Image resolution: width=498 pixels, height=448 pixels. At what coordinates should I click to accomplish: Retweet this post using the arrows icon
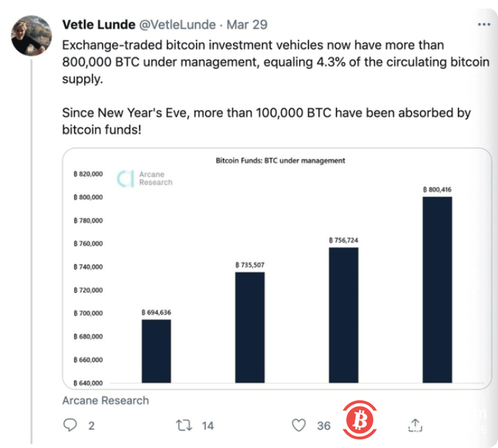click(184, 425)
